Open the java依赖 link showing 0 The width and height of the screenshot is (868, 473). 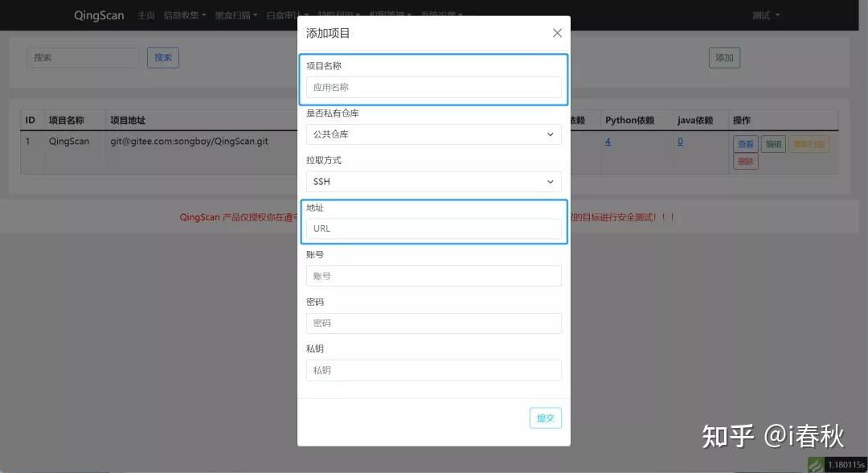[x=680, y=141]
